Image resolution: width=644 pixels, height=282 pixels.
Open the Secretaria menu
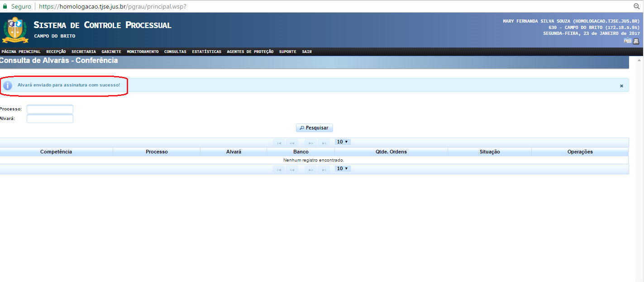point(84,52)
